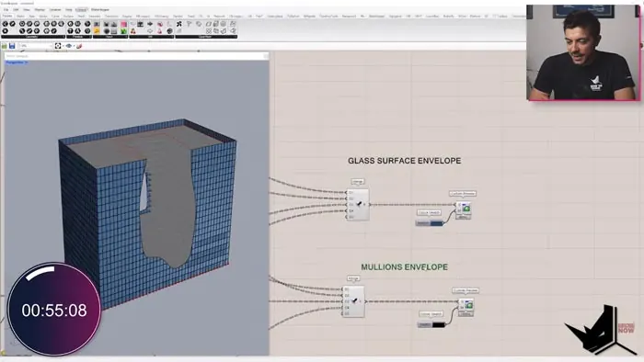
Task: Select the mullions Custom Preview component icon
Action: (x=468, y=305)
